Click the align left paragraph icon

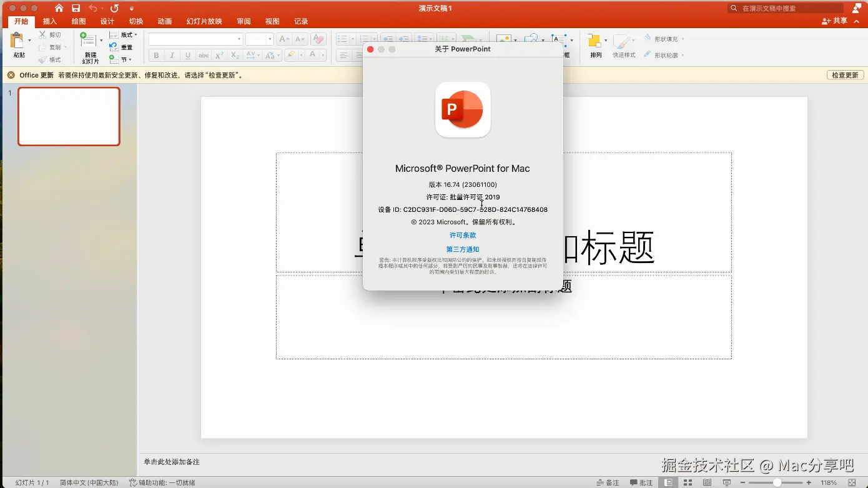pos(343,56)
